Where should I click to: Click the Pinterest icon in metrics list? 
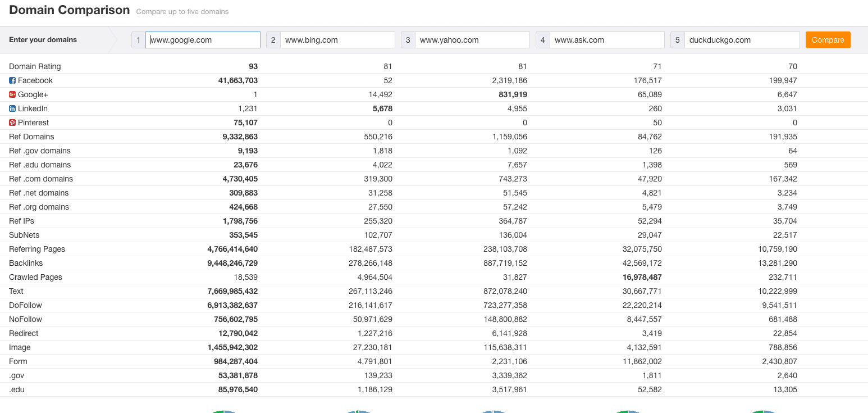12,123
